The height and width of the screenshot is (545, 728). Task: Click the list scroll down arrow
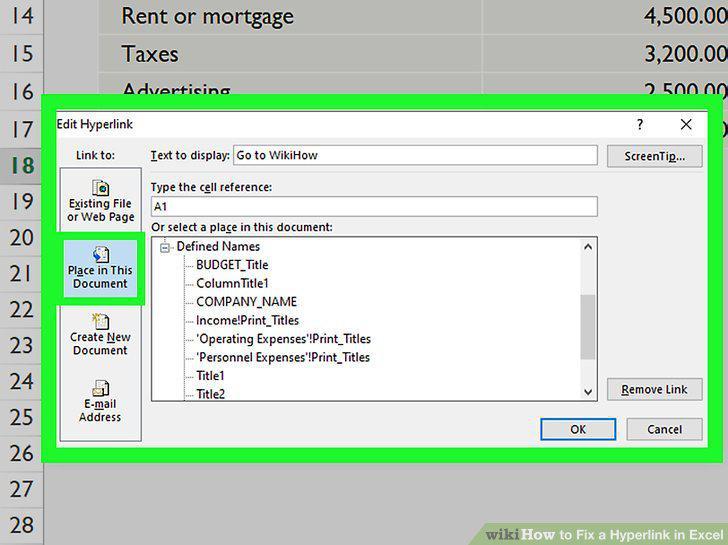tap(588, 392)
